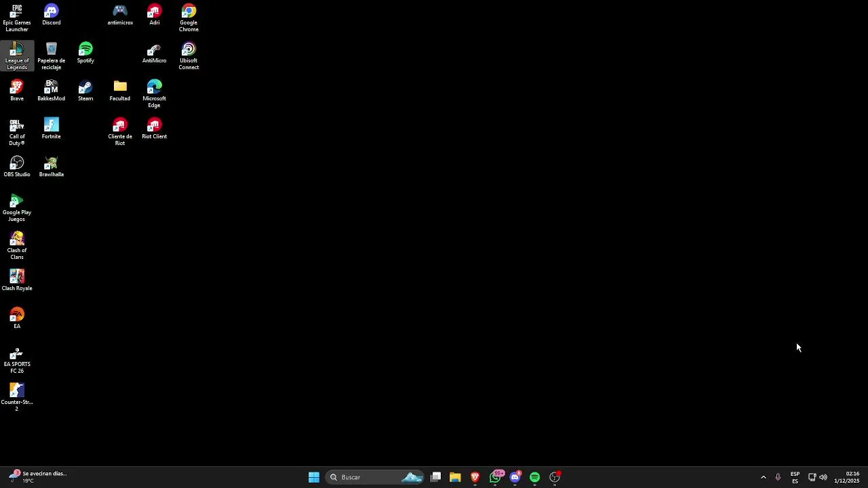Image resolution: width=868 pixels, height=488 pixels.
Task: Click the Spotify desktop shortcut
Action: click(x=85, y=53)
